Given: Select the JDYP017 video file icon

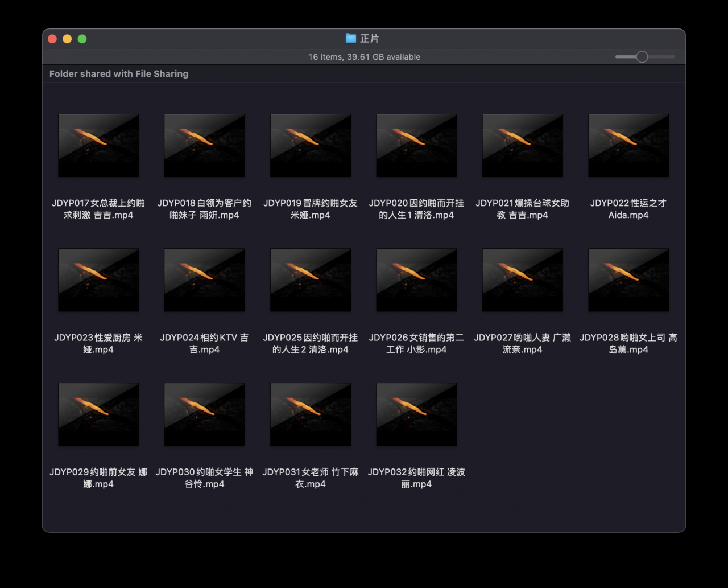Looking at the screenshot, I should 98,146.
